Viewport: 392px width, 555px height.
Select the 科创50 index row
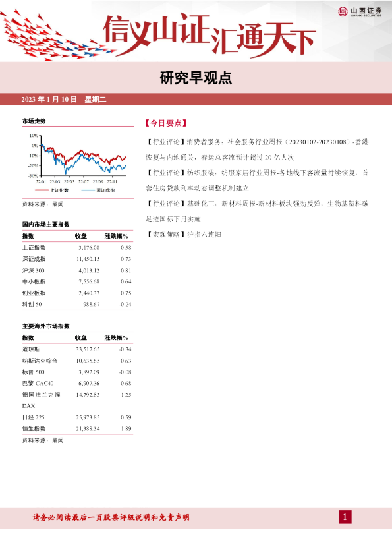77,304
